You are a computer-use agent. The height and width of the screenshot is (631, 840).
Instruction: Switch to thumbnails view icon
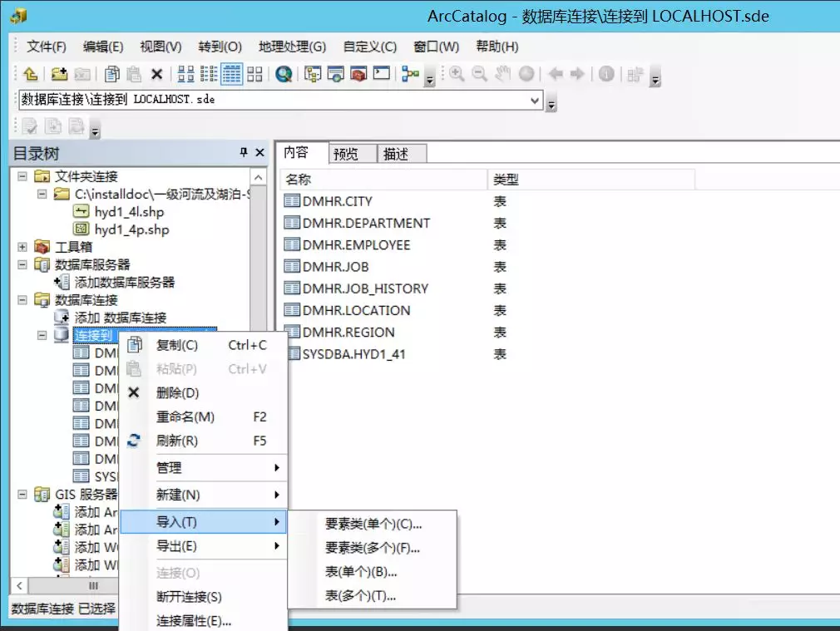pos(255,73)
